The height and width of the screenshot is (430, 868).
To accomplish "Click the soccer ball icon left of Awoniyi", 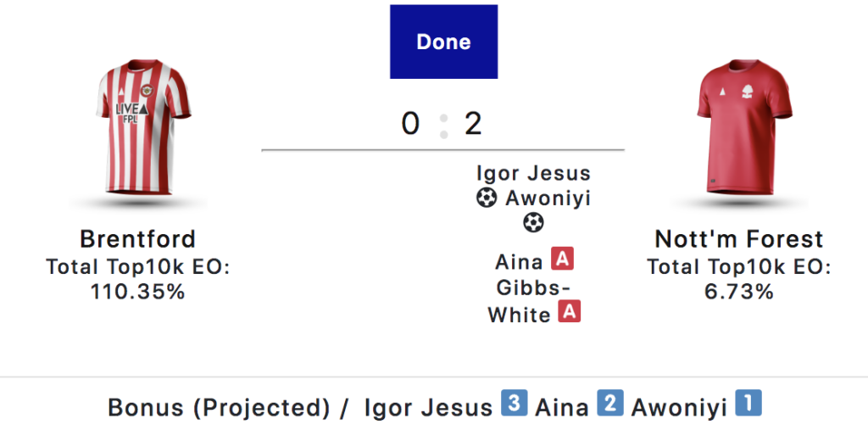I will pos(486,199).
